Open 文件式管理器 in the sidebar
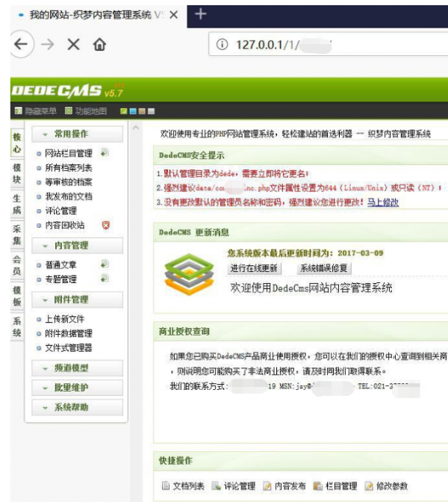Image resolution: width=448 pixels, height=502 pixels. (x=69, y=347)
